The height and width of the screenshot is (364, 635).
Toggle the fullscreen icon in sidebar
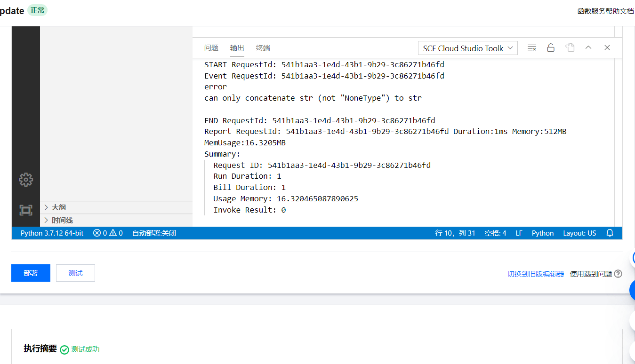25,210
